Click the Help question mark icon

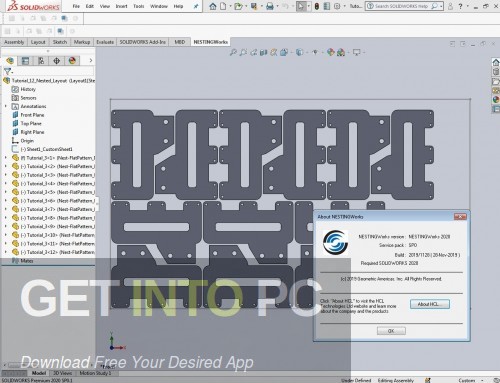[x=460, y=6]
